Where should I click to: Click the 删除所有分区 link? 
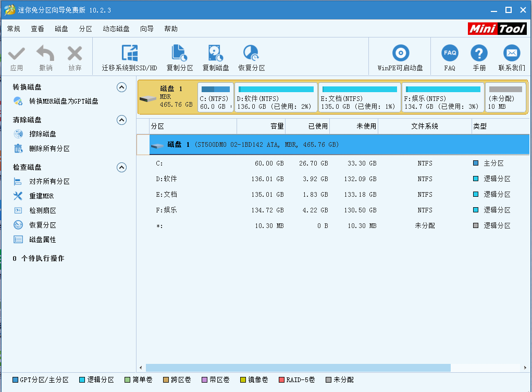point(50,148)
